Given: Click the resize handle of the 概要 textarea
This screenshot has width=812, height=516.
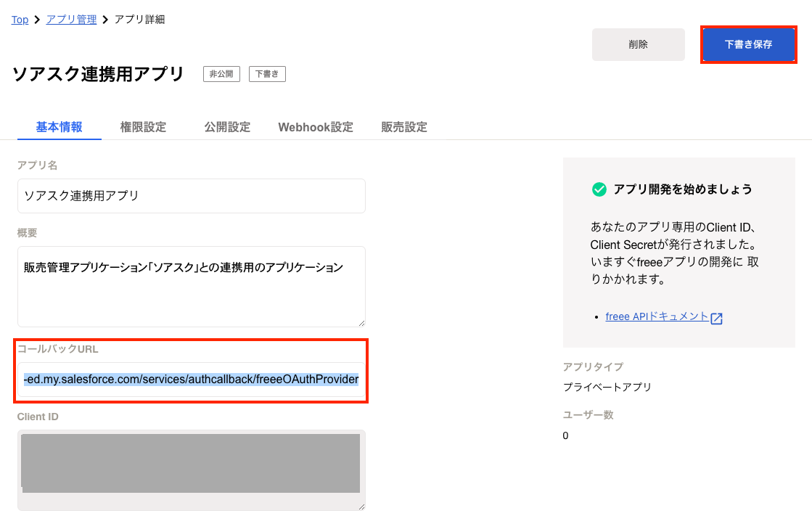Looking at the screenshot, I should click(360, 322).
